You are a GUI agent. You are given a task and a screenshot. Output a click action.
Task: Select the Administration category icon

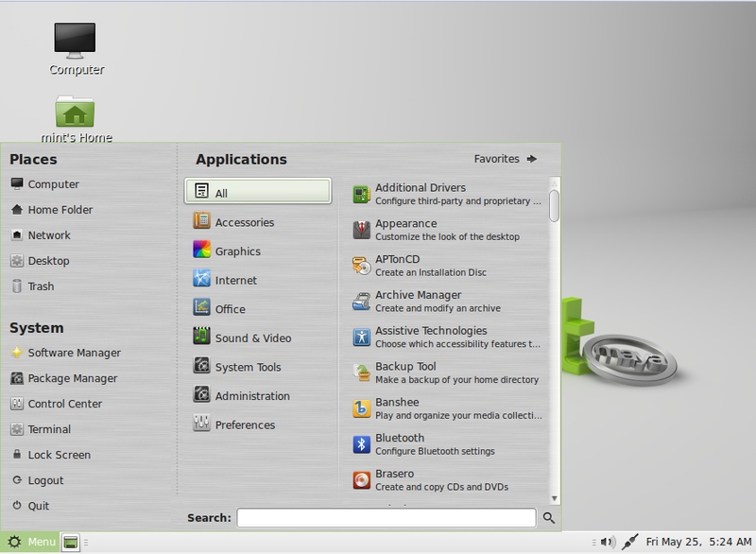[x=201, y=394]
